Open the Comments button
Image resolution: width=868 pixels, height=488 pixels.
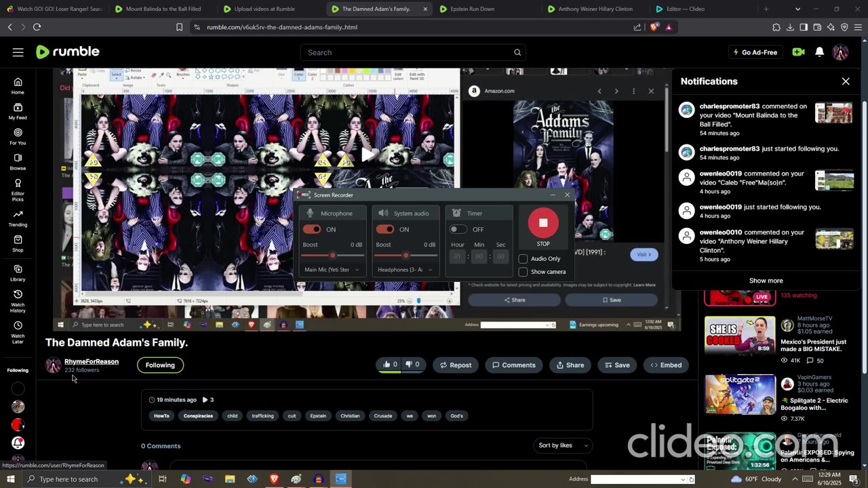click(x=513, y=365)
